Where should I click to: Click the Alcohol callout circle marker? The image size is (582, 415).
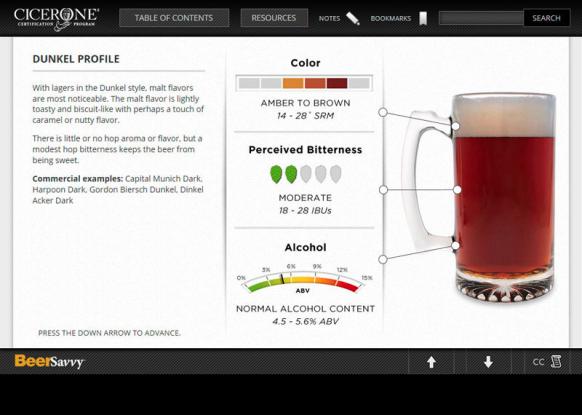coord(383,259)
